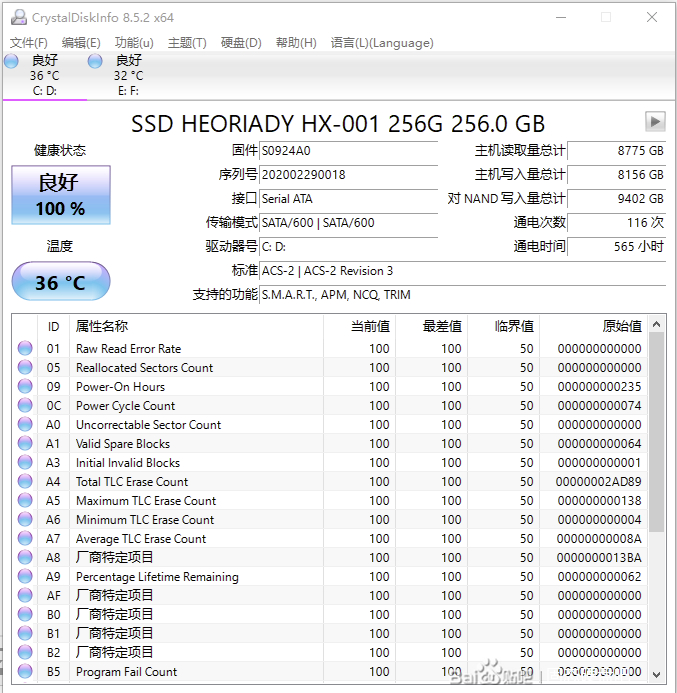Click the health orb of C: D: disk

(x=11, y=61)
